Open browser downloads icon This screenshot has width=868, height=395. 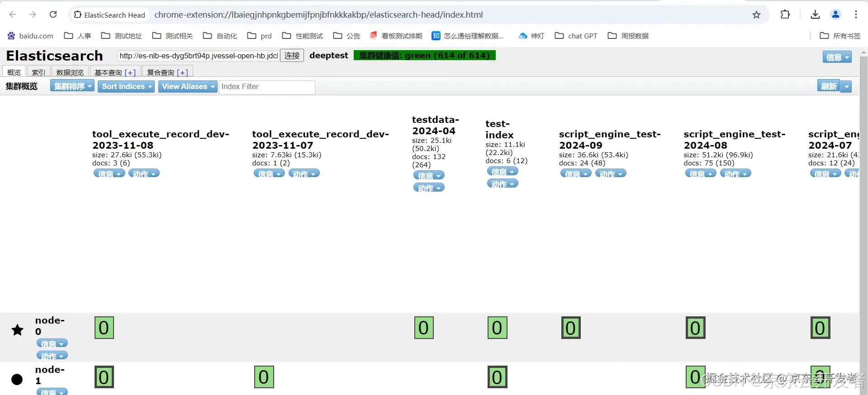pyautogui.click(x=815, y=14)
